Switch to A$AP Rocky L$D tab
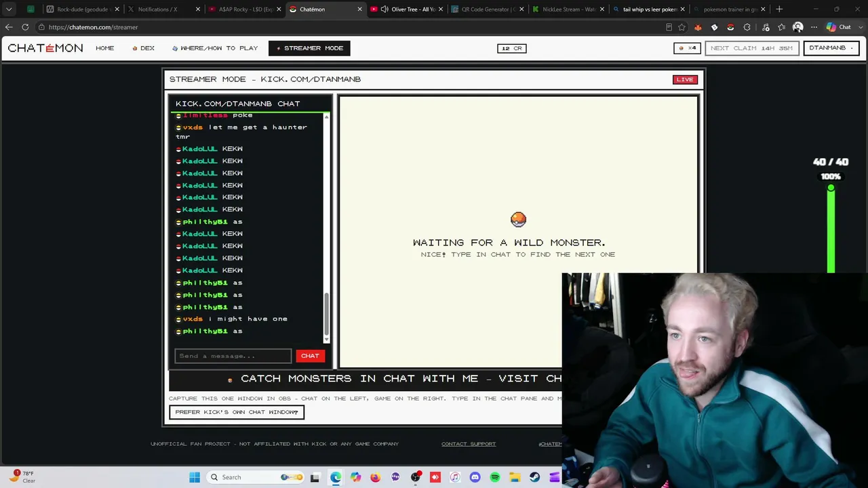868x488 pixels. point(243,9)
